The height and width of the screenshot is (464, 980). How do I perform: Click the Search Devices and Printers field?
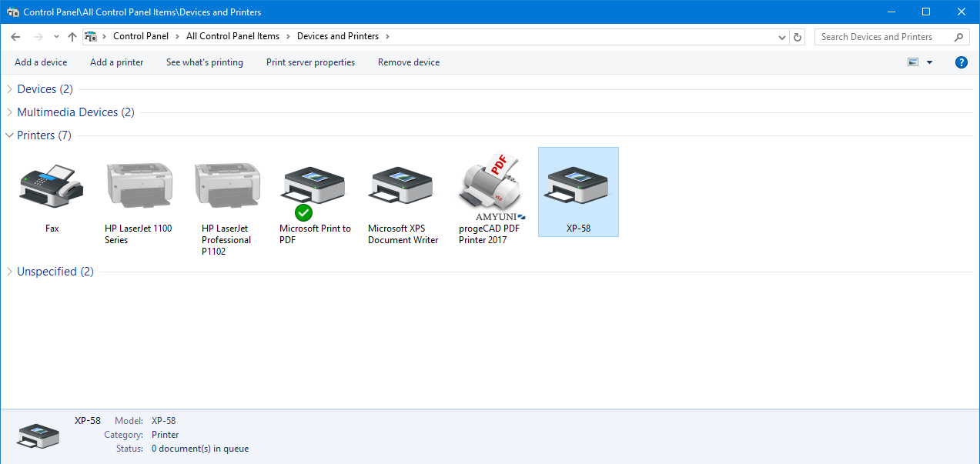(884, 37)
